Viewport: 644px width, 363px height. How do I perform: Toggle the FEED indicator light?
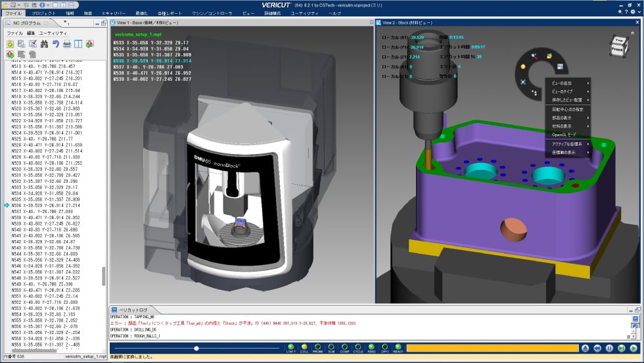(371, 347)
